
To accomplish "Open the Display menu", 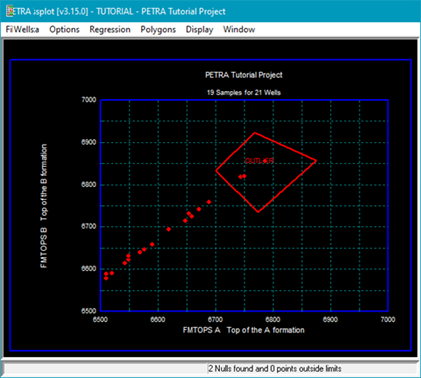I will (199, 30).
